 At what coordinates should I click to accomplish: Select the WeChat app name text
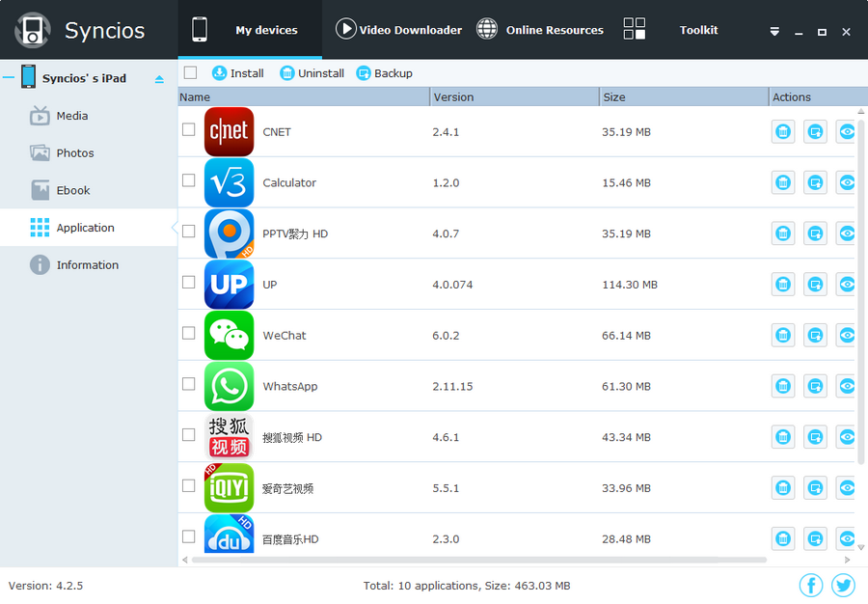coord(285,336)
